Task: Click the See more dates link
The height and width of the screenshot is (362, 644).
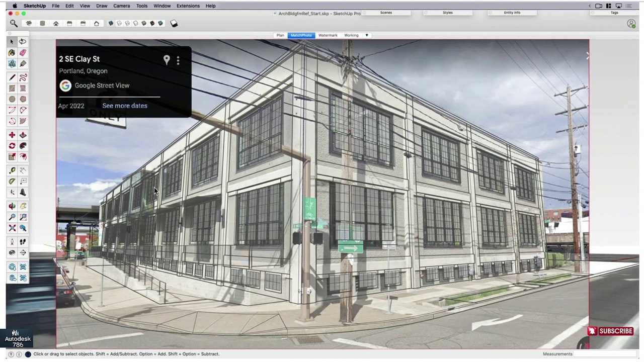Action: (x=125, y=106)
